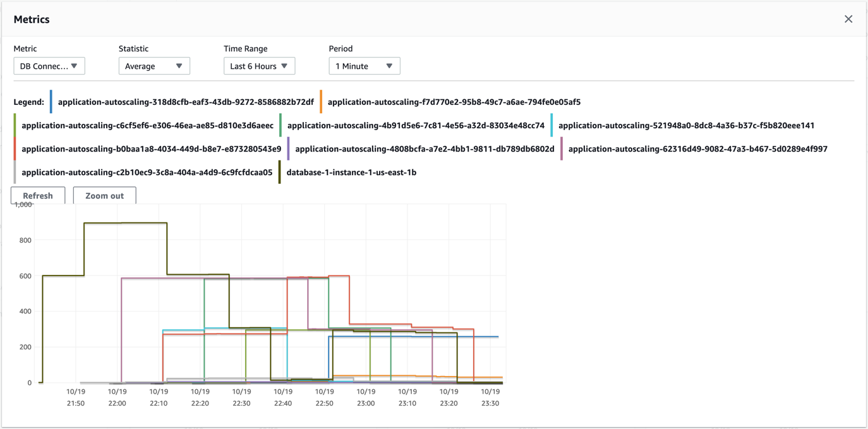Click the dark olive swatch for database-1-instance-1-us-east-1b
This screenshot has height=429, width=868.
click(280, 172)
